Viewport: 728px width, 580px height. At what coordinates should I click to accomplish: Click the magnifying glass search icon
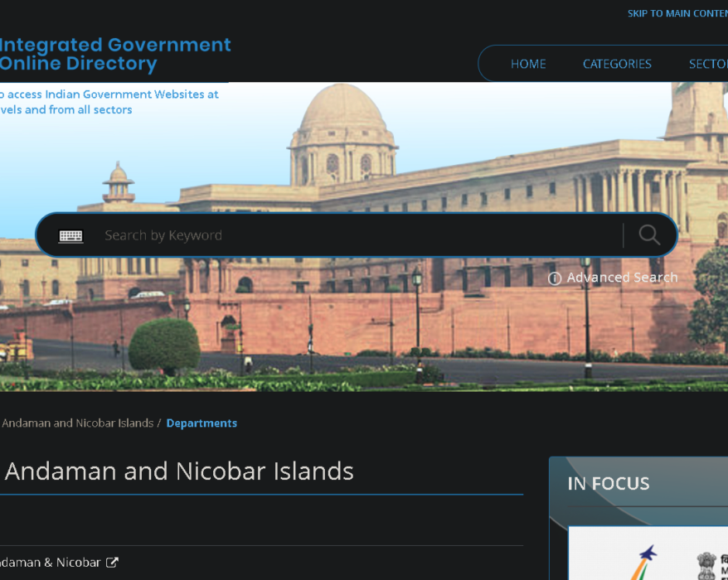point(649,235)
